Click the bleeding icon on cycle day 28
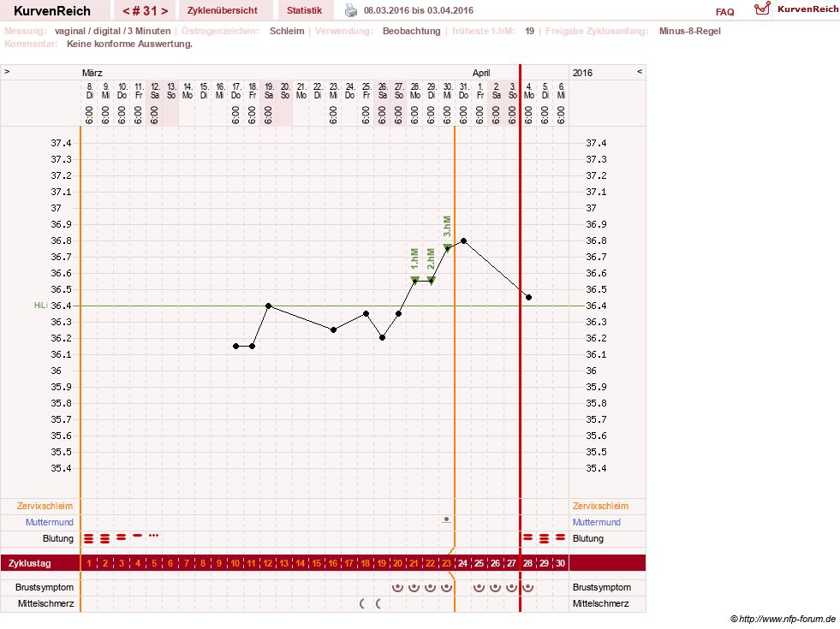Screen dimensions: 840x629 coord(528,537)
